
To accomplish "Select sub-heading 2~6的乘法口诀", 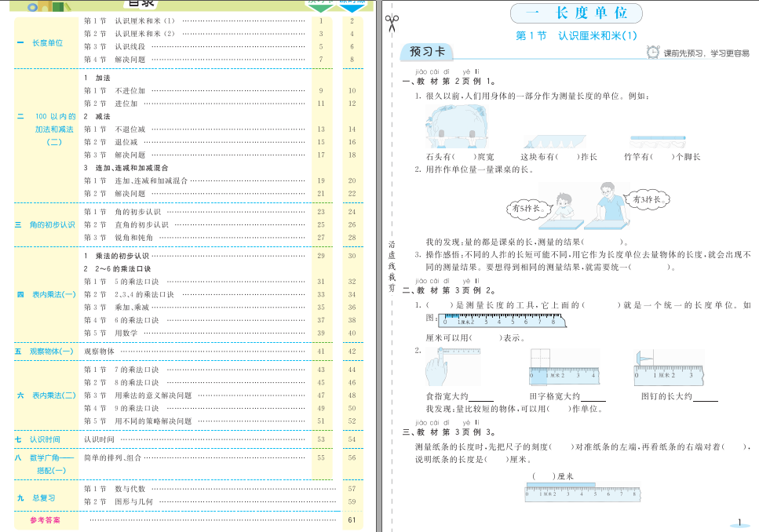I will [x=117, y=269].
